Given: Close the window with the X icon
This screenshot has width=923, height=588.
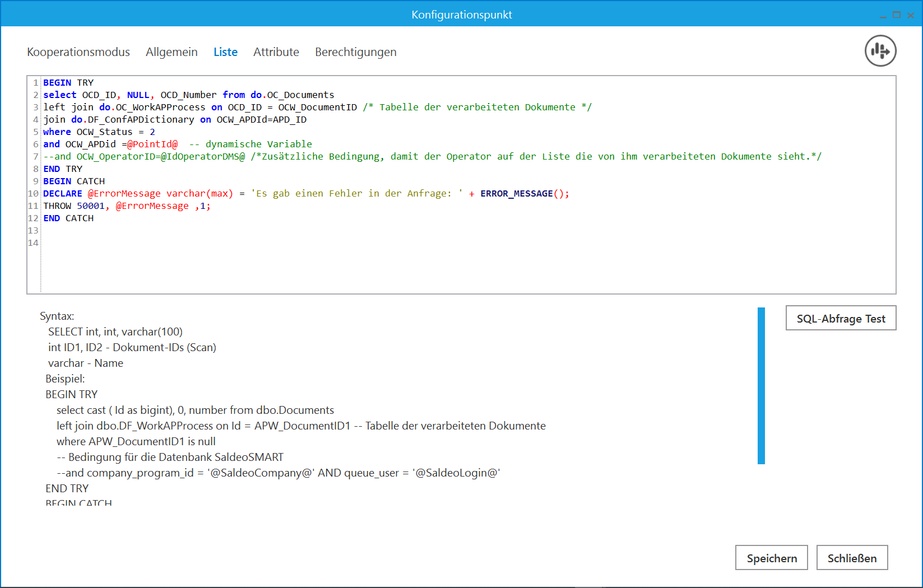Looking at the screenshot, I should [x=911, y=15].
